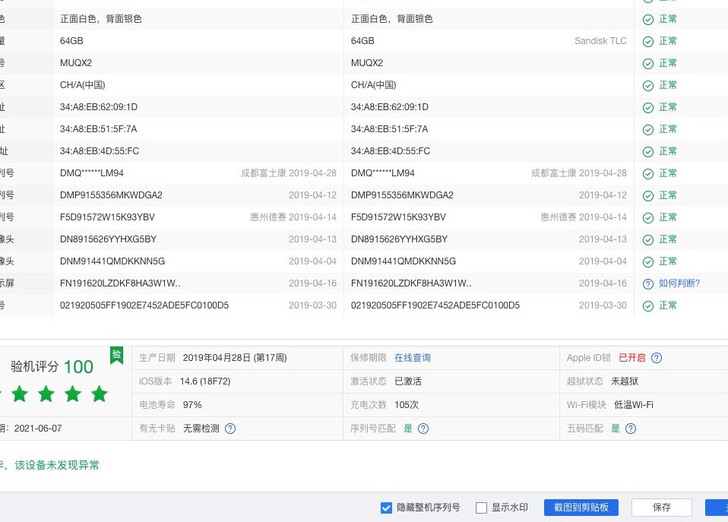This screenshot has height=522, width=728.
Task: Click the check icon in the 34:A8:EB:4D:55:FC row
Action: (x=648, y=152)
